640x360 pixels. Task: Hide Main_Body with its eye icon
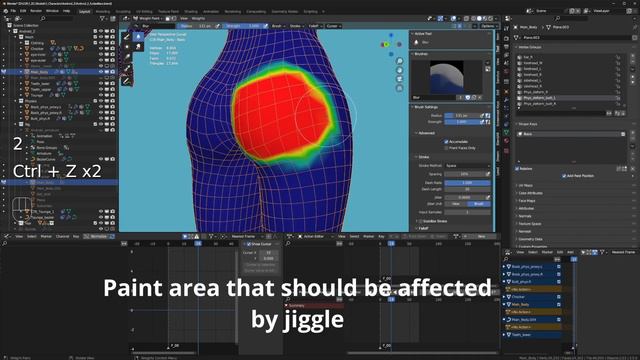[101, 72]
